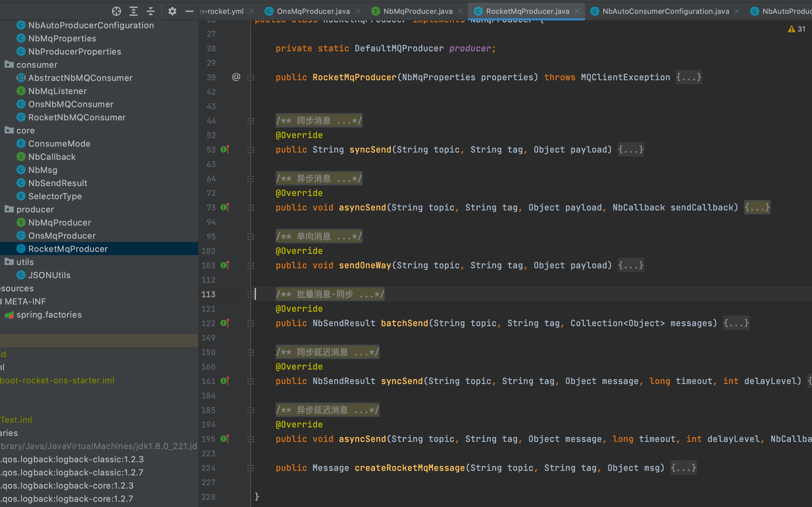Viewport: 812px width, 507px height.
Task: Select JSONUtils in the project tree
Action: pos(49,275)
